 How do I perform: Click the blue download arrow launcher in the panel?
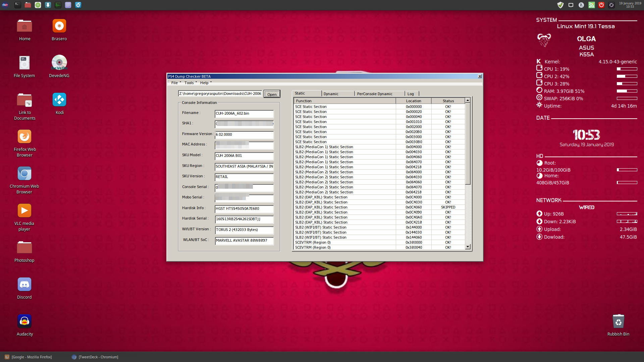[48, 5]
